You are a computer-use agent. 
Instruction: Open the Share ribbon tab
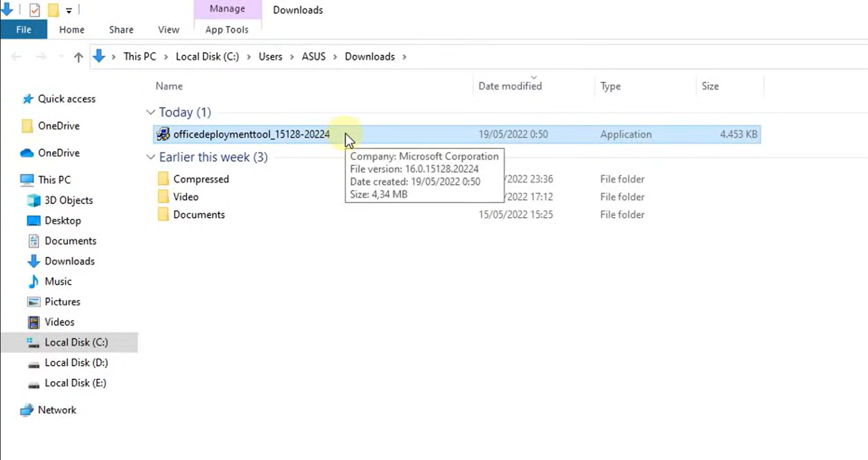click(x=121, y=29)
